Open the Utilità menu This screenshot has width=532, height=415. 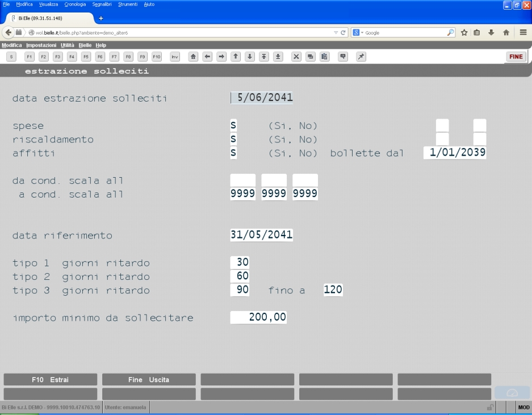point(67,45)
